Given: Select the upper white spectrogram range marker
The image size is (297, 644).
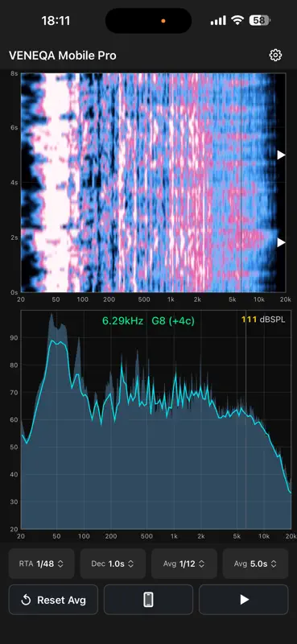Looking at the screenshot, I should (281, 155).
